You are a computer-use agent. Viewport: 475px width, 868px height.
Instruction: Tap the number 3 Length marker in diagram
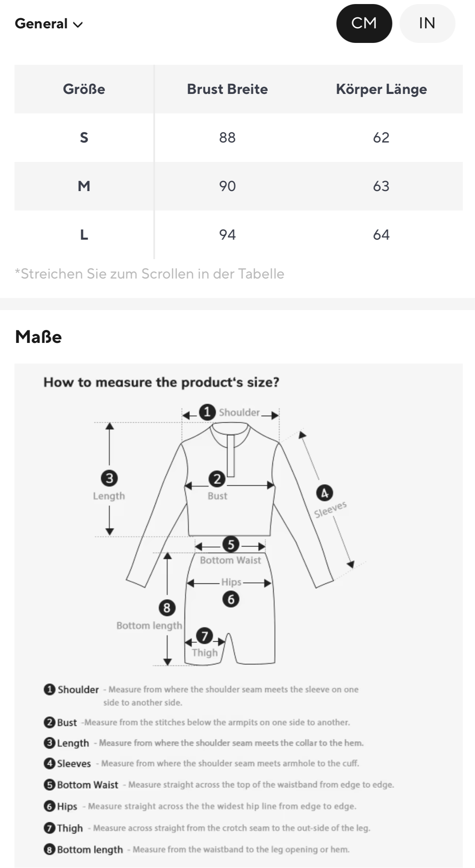click(109, 478)
